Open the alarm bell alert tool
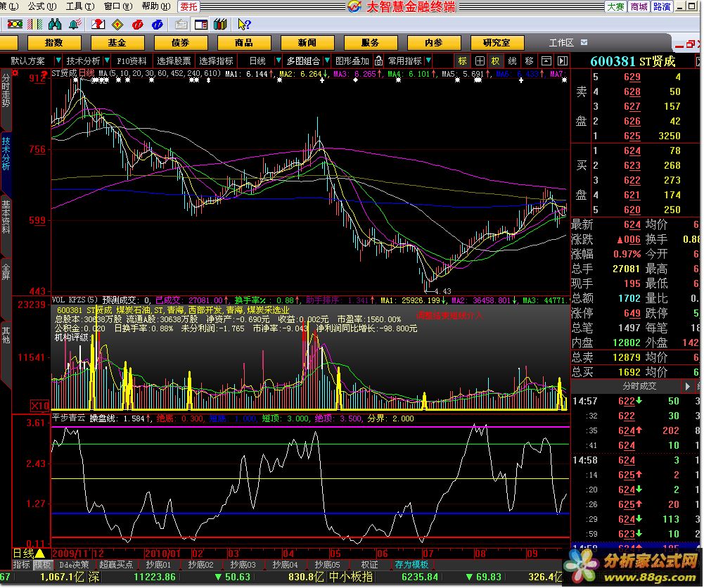 pos(75,24)
